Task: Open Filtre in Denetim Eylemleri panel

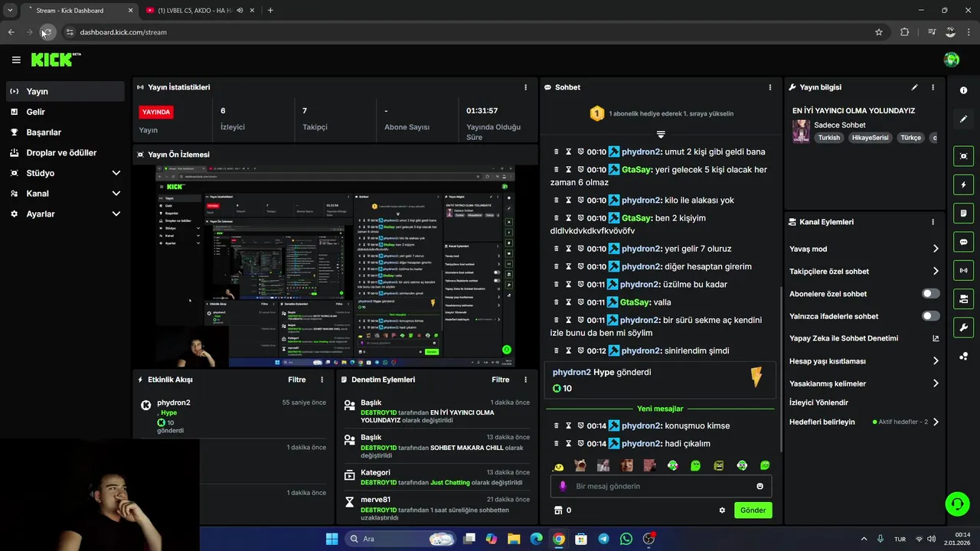Action: [x=501, y=380]
